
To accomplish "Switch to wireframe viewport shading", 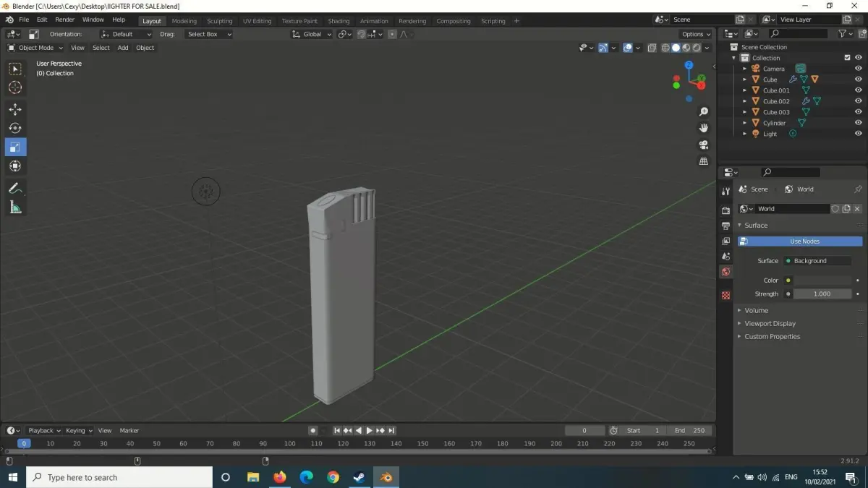I will [x=665, y=48].
